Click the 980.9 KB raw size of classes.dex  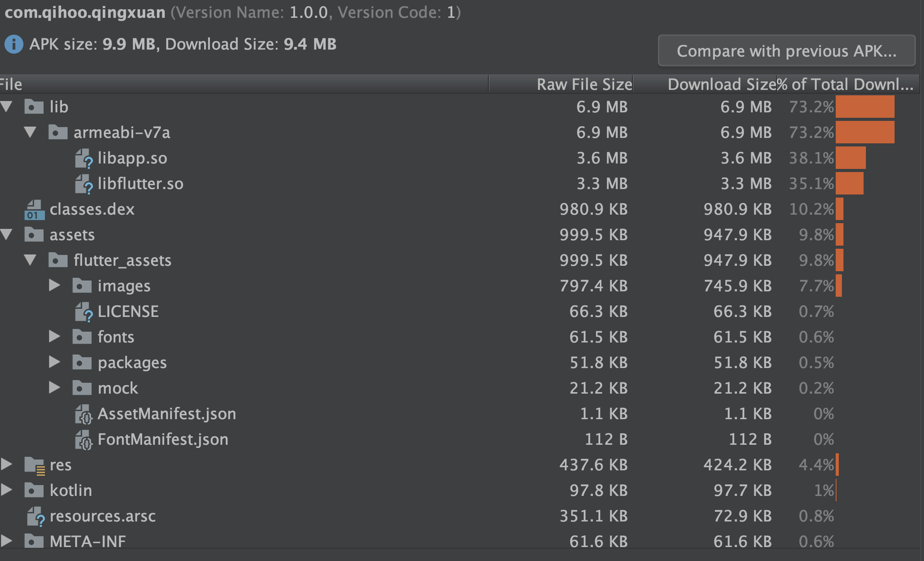(x=593, y=209)
